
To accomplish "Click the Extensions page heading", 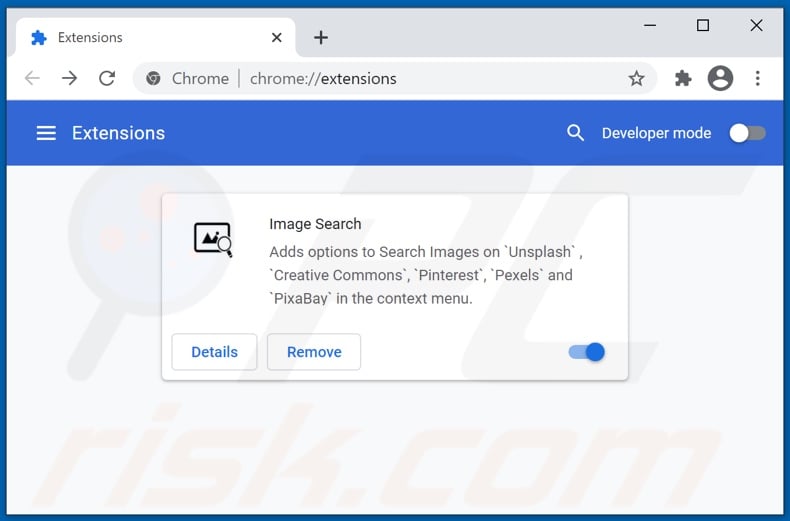I will 118,133.
